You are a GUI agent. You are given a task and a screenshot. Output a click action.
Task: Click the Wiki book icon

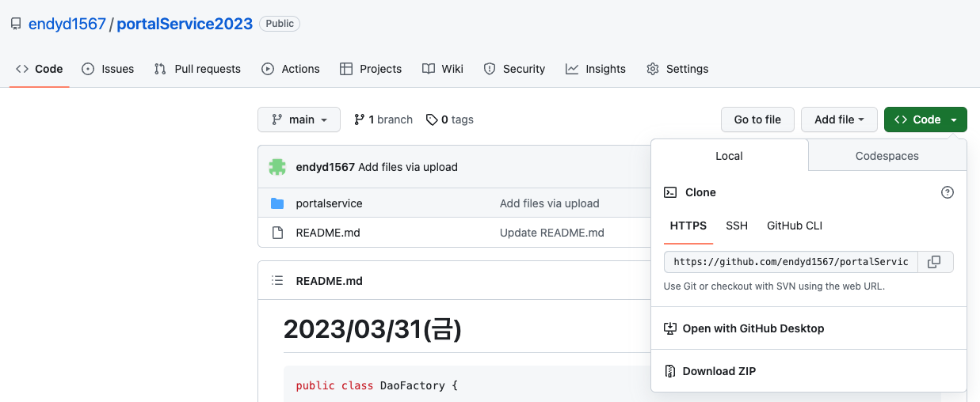click(429, 69)
